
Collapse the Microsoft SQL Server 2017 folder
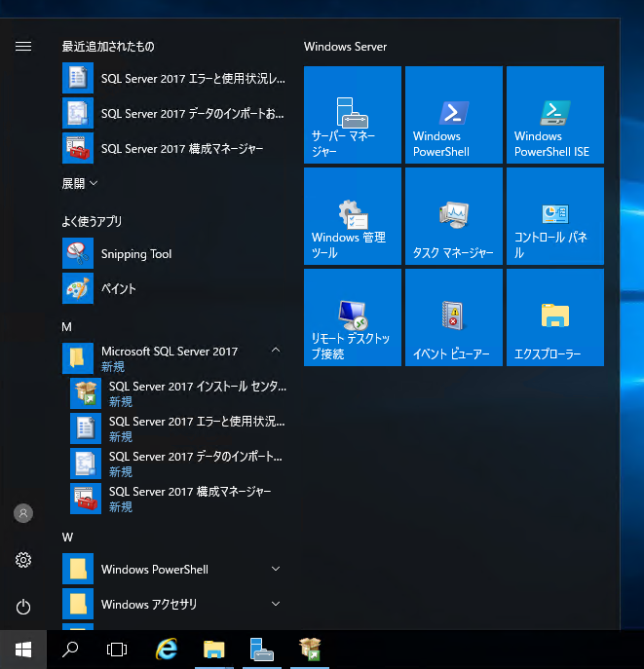pos(175,358)
